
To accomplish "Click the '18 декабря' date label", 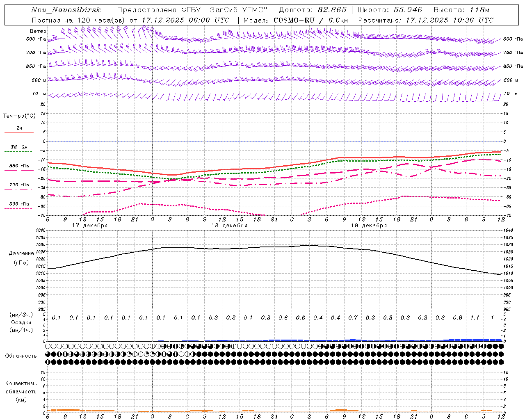I will pyautogui.click(x=229, y=226).
